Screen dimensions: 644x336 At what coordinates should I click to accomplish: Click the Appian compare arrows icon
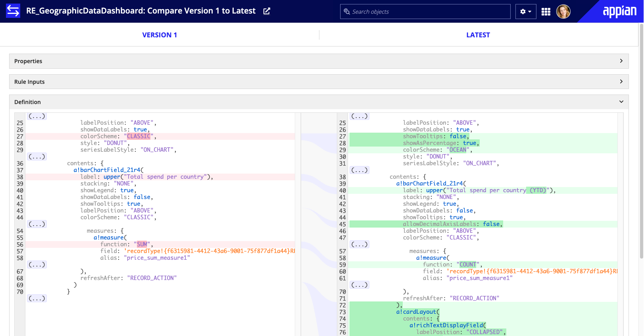tap(13, 11)
